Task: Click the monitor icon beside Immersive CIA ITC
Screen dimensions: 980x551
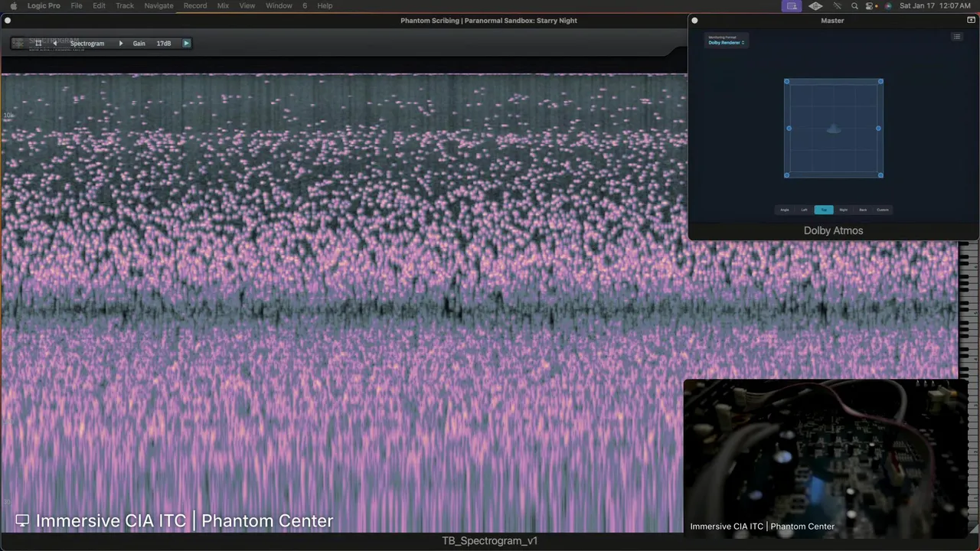Action: pos(22,521)
